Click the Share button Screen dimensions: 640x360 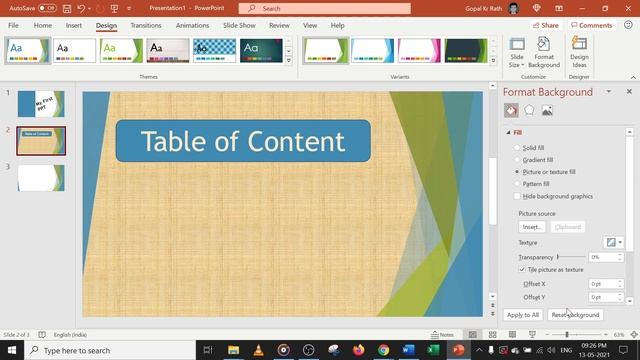[545, 25]
